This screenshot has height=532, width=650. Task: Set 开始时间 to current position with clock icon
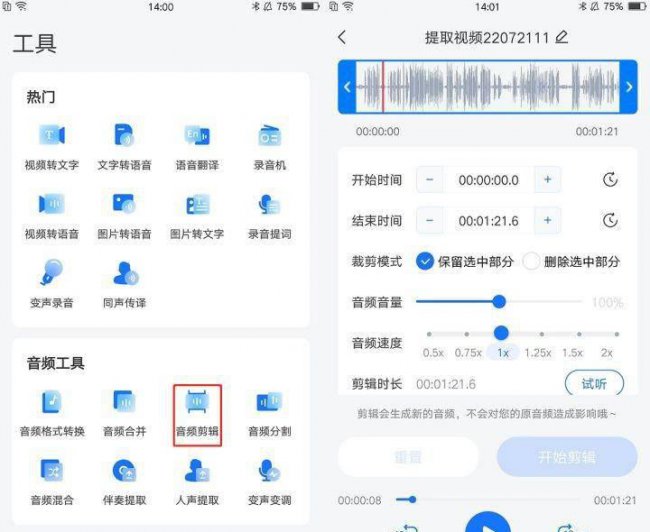coord(610,180)
